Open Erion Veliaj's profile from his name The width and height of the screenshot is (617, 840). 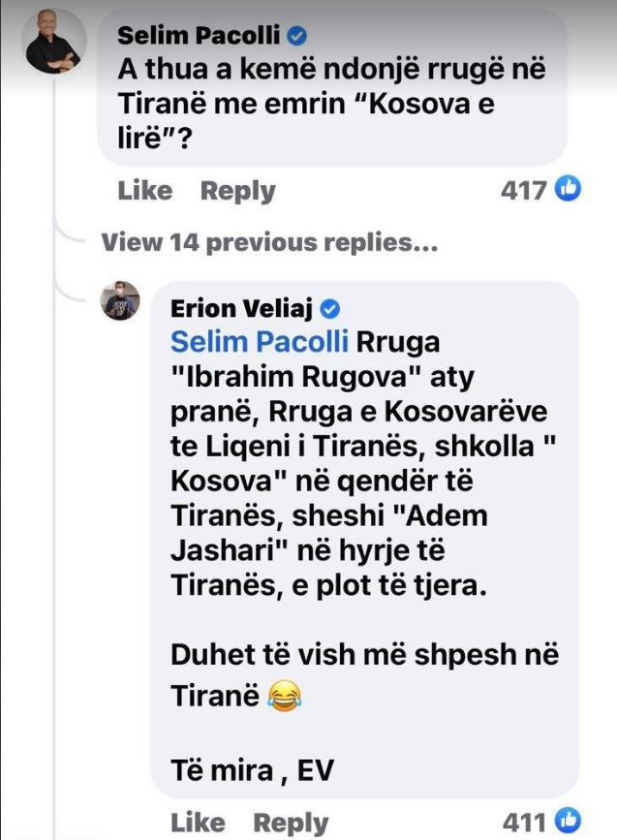click(x=242, y=308)
